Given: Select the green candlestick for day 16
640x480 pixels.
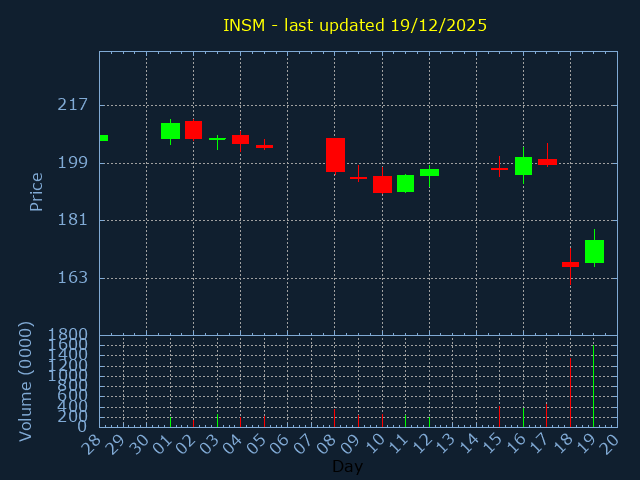Looking at the screenshot, I should pyautogui.click(x=523, y=166).
